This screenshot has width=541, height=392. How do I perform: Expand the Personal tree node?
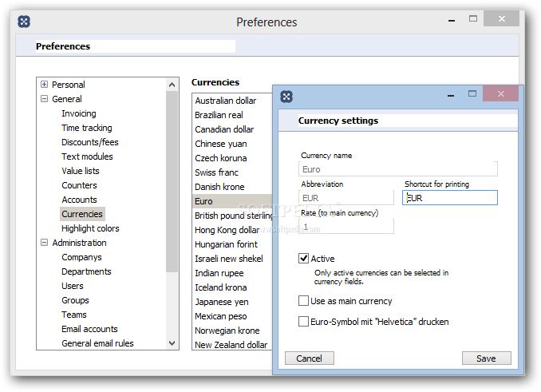coord(44,84)
